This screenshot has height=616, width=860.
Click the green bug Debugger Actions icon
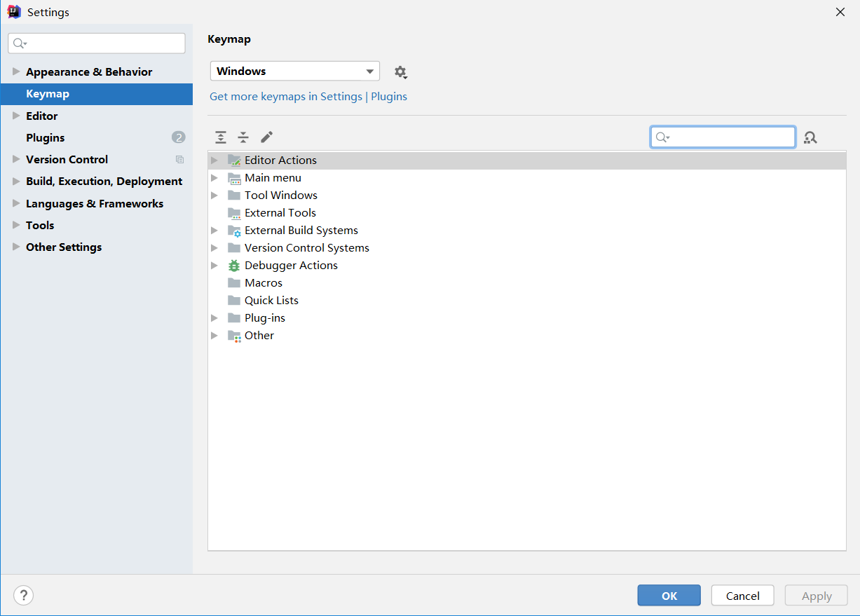point(234,265)
